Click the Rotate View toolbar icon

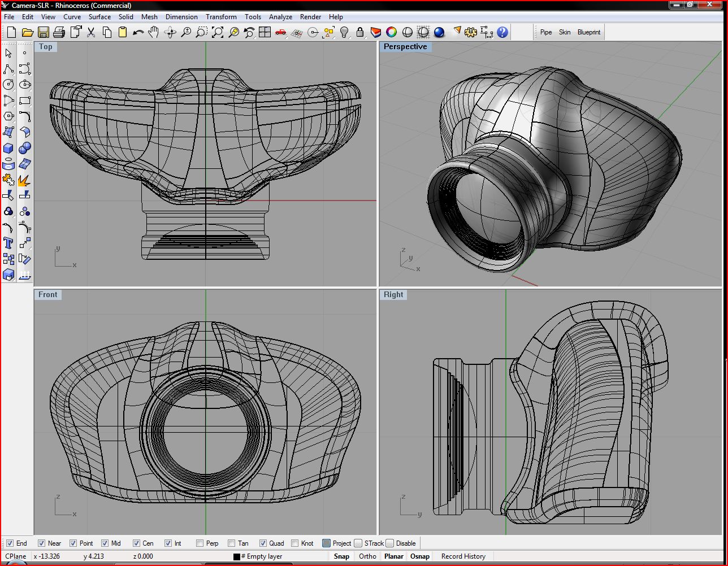tap(170, 32)
